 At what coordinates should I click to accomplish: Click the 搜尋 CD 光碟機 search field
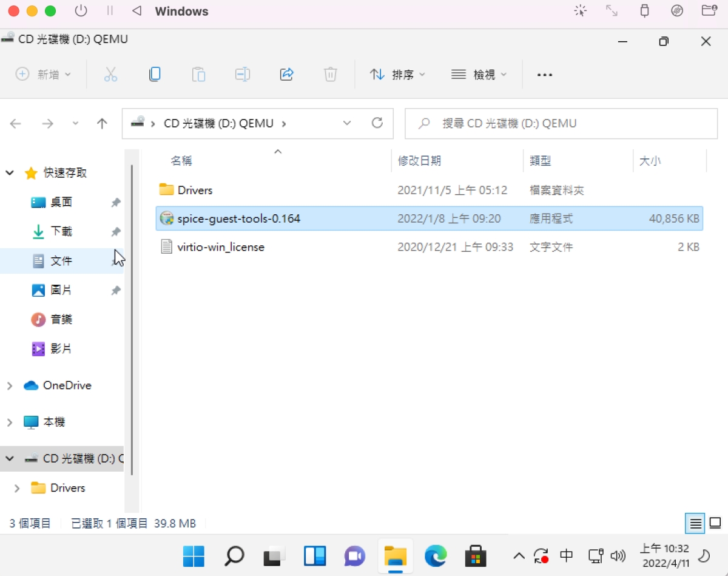pyautogui.click(x=561, y=123)
